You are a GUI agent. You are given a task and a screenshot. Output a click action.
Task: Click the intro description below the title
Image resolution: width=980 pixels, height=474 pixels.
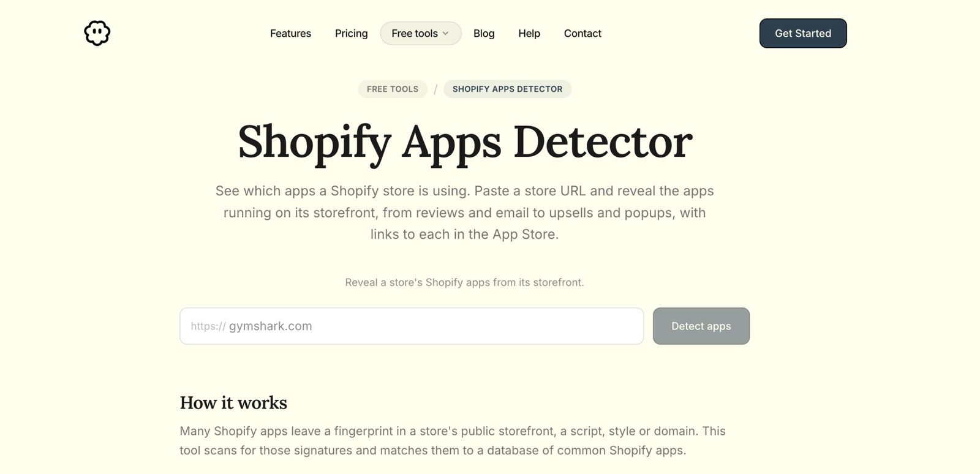[465, 213]
